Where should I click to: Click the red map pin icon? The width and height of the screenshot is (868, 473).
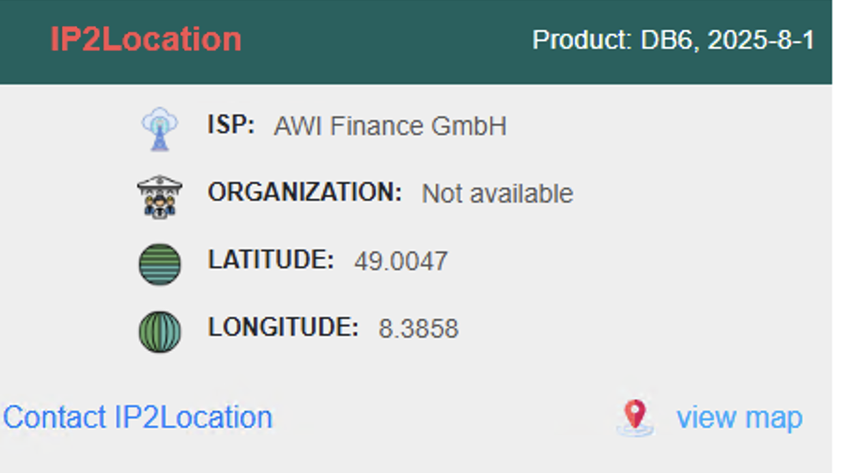635,417
